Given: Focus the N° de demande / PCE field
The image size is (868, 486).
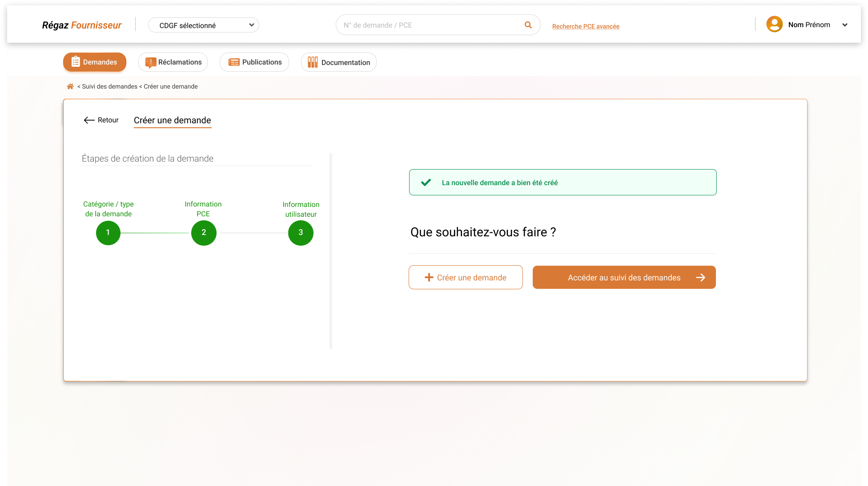Looking at the screenshot, I should [x=427, y=25].
